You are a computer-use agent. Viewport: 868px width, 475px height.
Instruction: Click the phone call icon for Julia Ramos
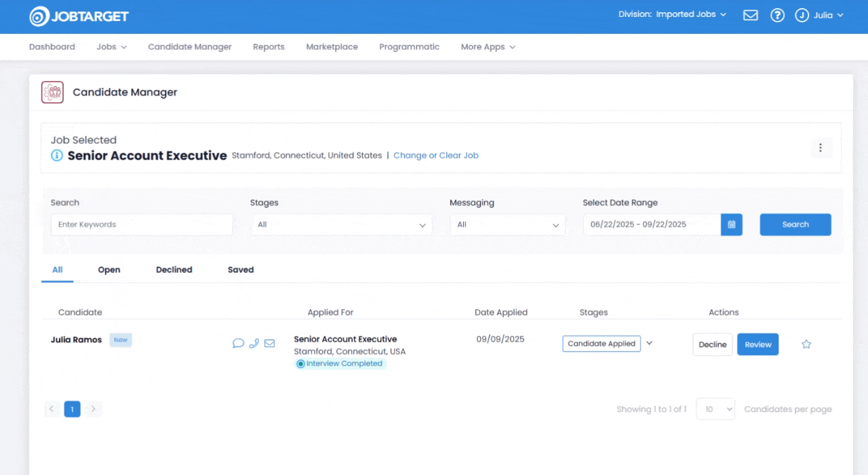254,344
